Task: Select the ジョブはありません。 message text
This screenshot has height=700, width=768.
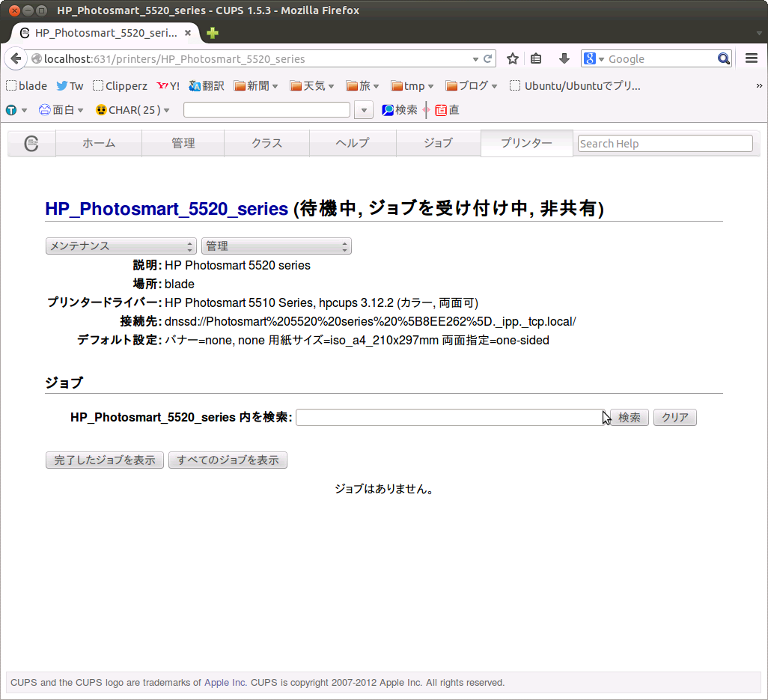Action: coord(384,489)
